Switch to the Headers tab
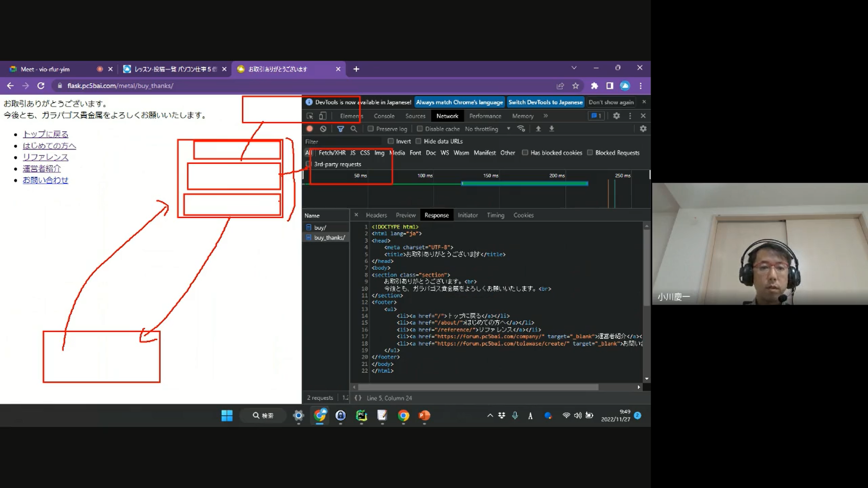 tap(376, 215)
